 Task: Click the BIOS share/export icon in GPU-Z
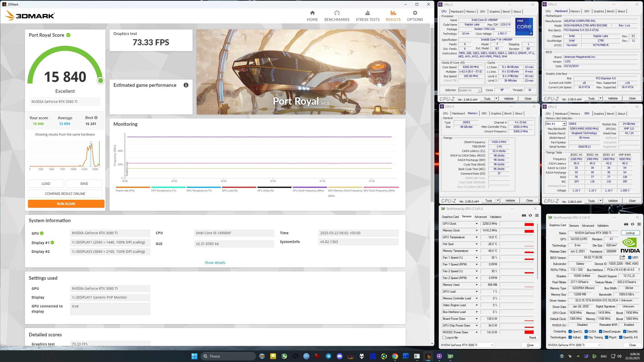pos(622,257)
